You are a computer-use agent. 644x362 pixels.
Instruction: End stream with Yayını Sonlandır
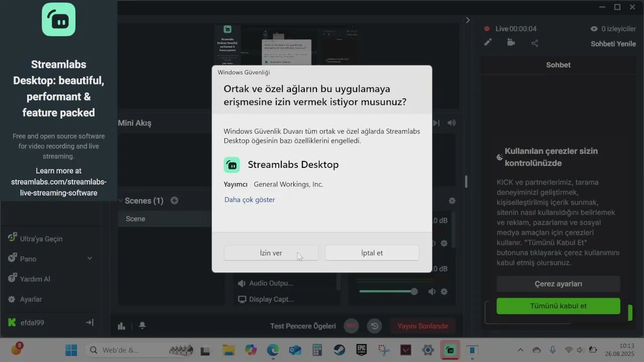pyautogui.click(x=423, y=326)
